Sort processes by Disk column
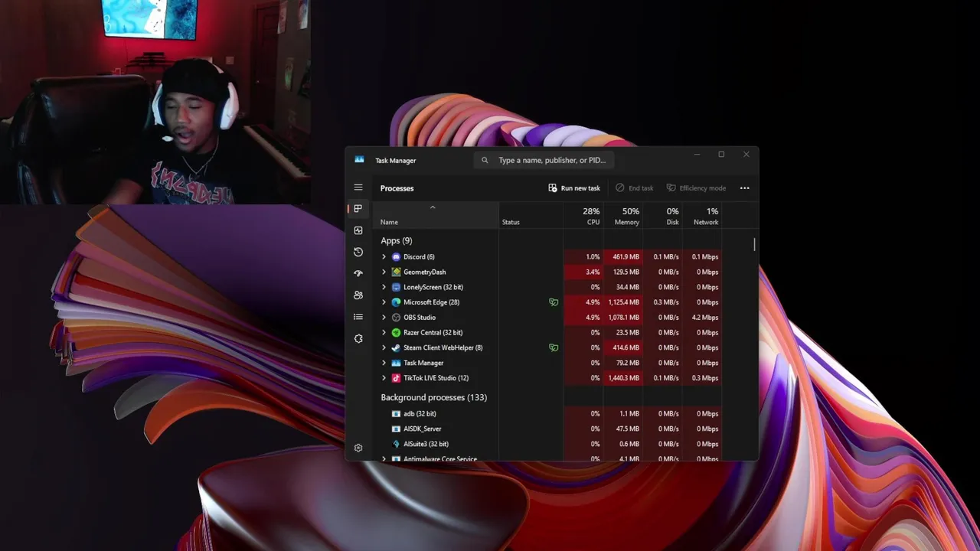980x551 pixels. click(x=663, y=215)
